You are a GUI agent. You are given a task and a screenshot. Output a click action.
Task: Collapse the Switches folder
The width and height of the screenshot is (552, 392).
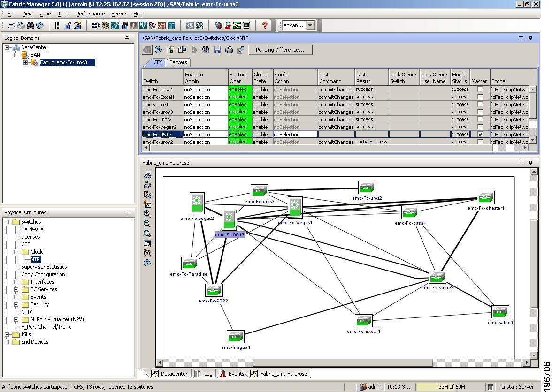point(7,222)
